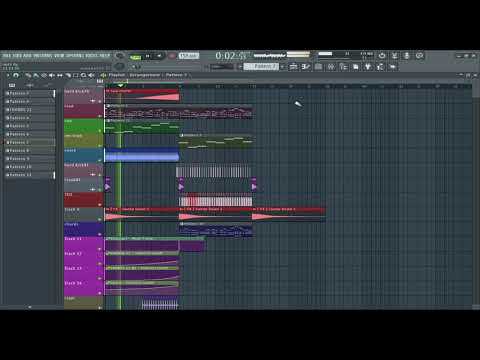Toggle the playlist snap magnet icon

16,75
